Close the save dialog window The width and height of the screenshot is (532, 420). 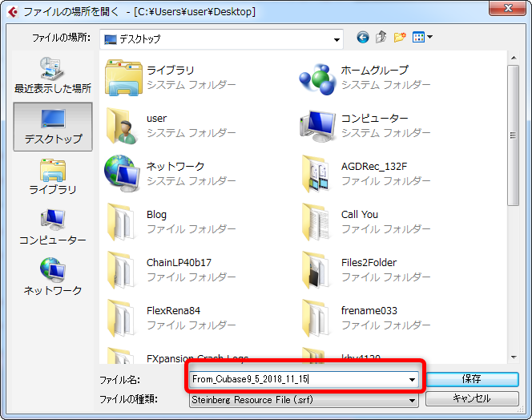point(508,8)
